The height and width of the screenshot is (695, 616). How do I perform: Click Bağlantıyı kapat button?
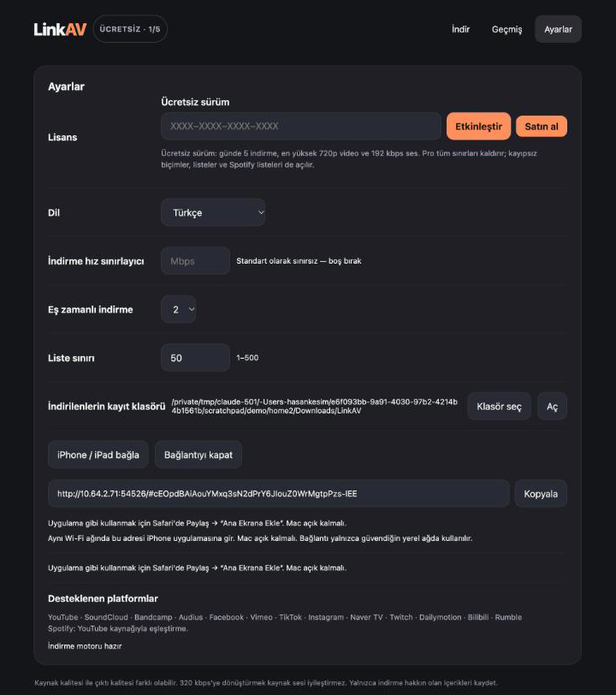[198, 454]
